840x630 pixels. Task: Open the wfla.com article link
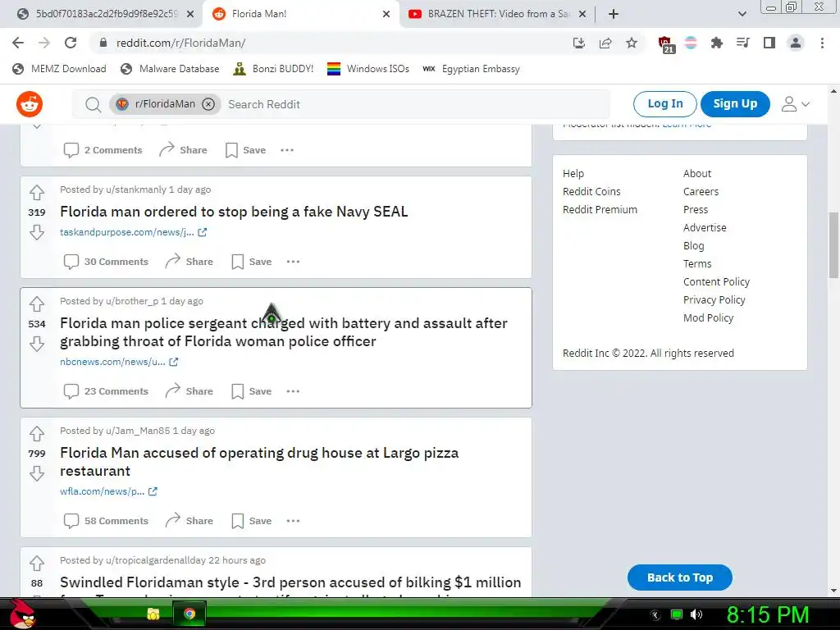point(109,491)
